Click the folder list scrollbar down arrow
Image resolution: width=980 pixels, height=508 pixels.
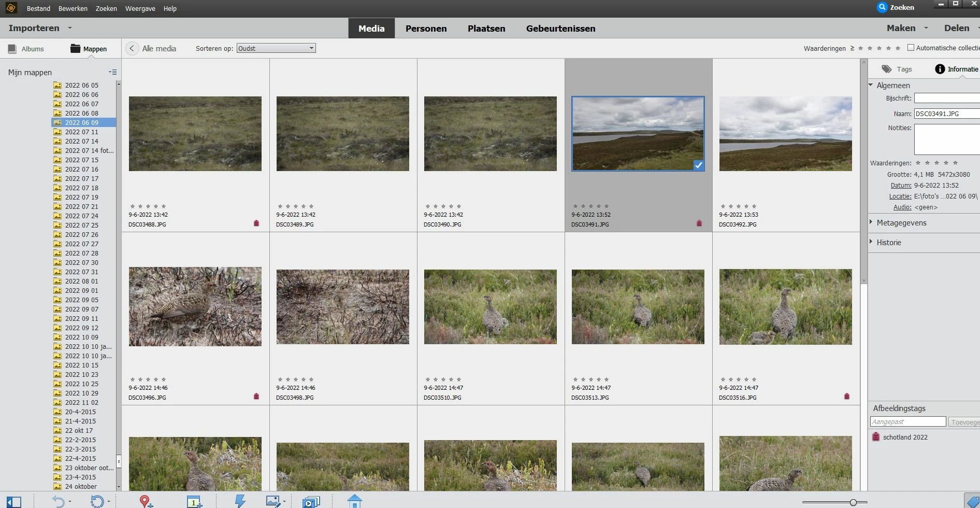click(x=119, y=487)
